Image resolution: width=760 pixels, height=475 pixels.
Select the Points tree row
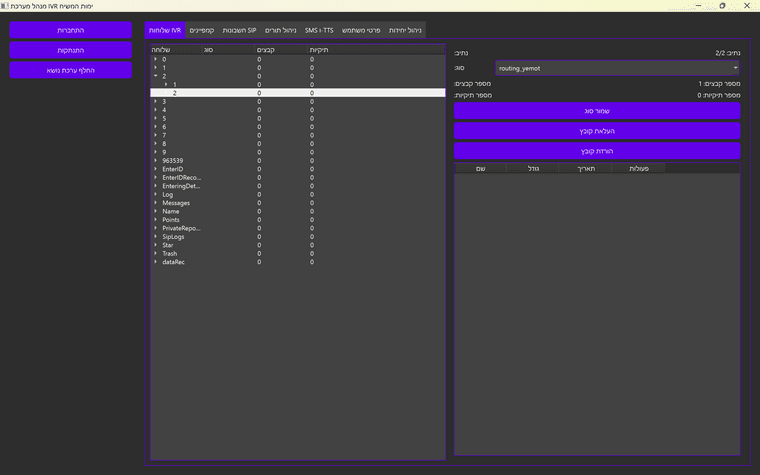[x=298, y=220]
